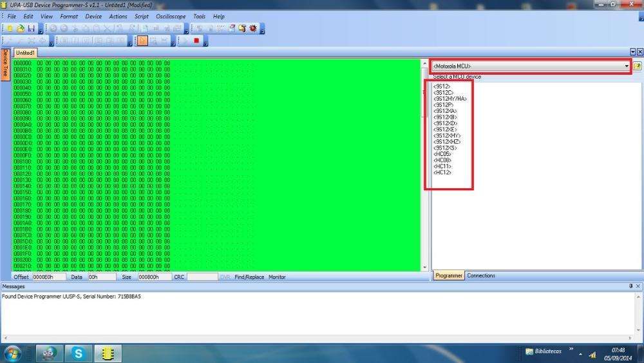Select <9S12XE> device family
644x363 pixels.
pos(445,130)
